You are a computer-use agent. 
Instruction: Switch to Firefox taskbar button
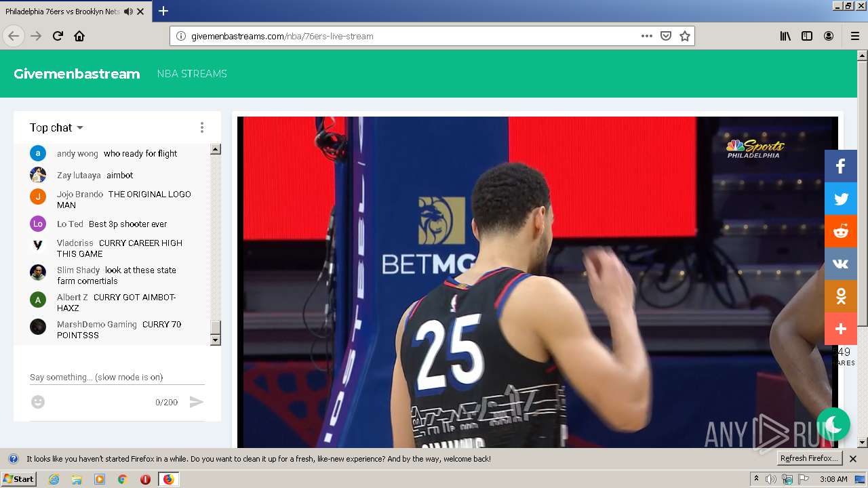pos(168,479)
